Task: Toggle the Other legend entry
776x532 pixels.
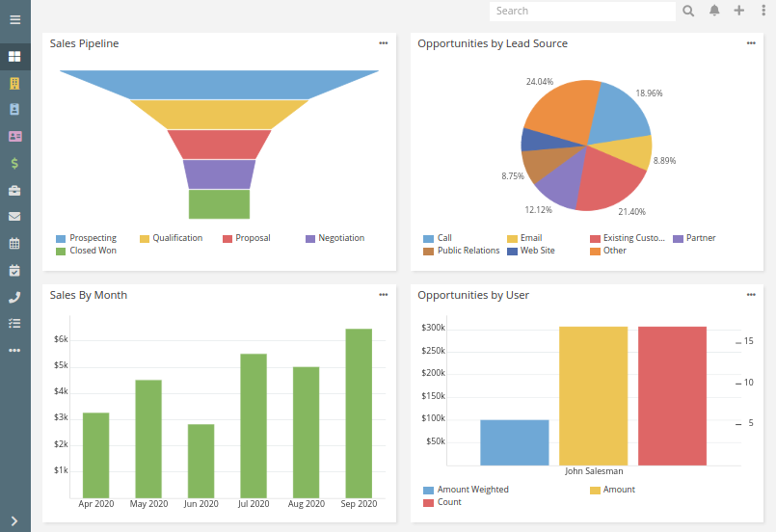Action: pyautogui.click(x=608, y=251)
